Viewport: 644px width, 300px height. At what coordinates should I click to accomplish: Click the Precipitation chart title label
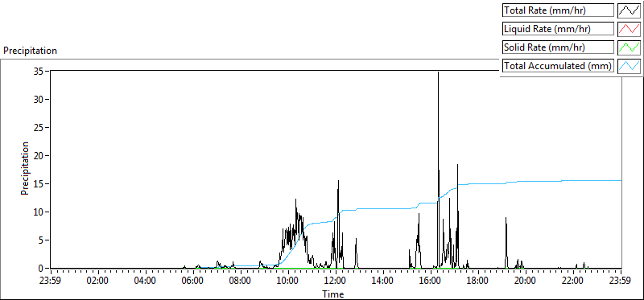[x=30, y=51]
